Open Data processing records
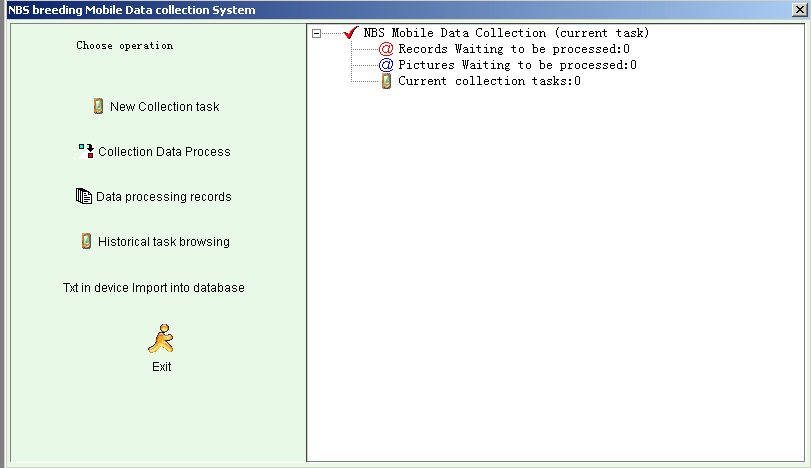The image size is (811, 468). tap(163, 197)
